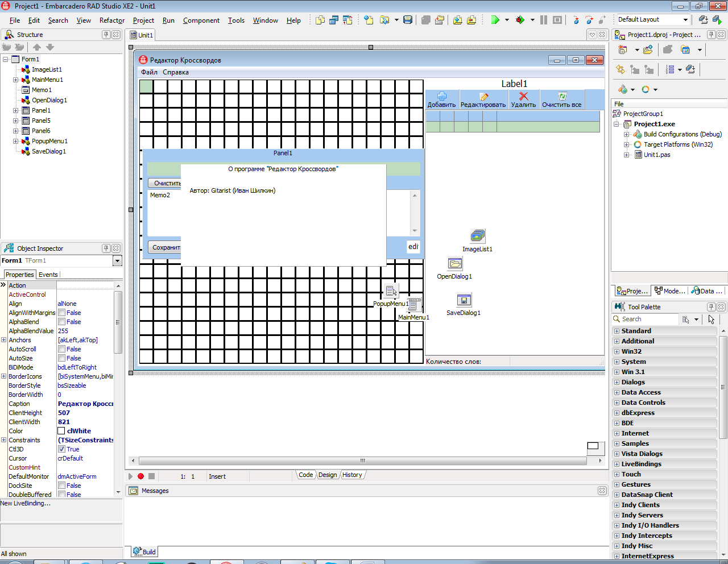
Task: Expand the Anchors property
Action: (x=3, y=340)
